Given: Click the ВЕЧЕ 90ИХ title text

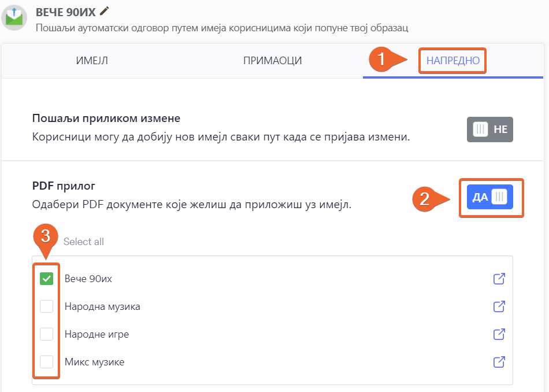Looking at the screenshot, I should coord(65,12).
